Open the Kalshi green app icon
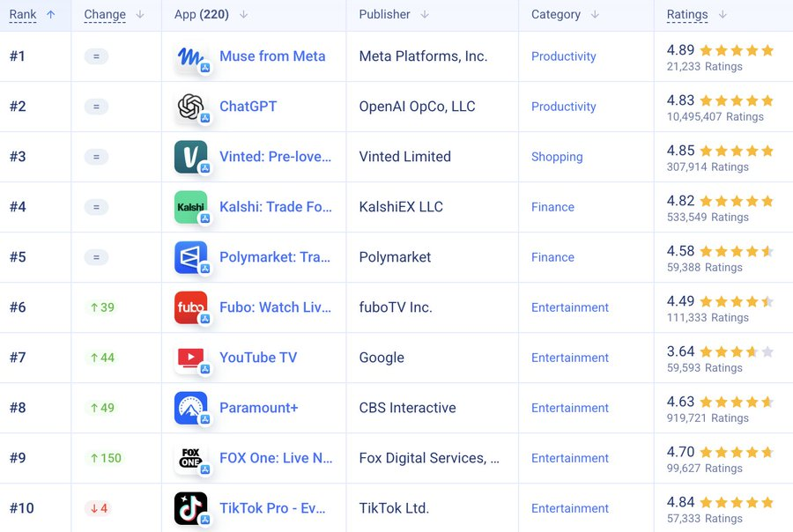Image resolution: width=793 pixels, height=532 pixels. tap(190, 207)
